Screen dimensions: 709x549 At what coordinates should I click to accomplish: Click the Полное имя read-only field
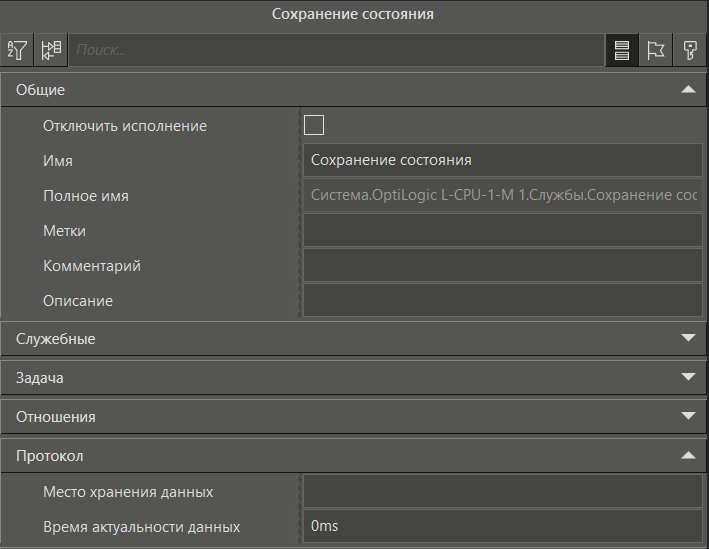[502, 195]
